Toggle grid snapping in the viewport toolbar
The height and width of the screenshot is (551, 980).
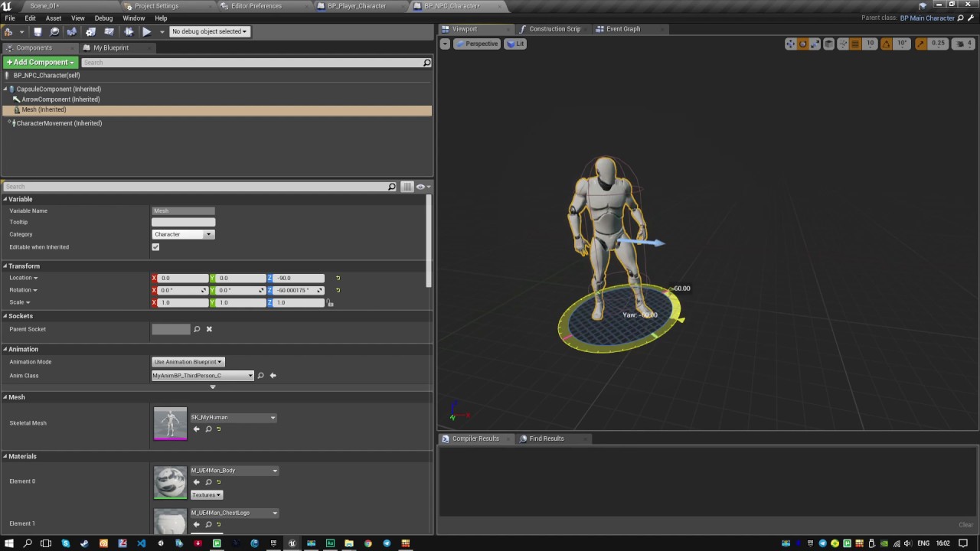click(x=856, y=44)
